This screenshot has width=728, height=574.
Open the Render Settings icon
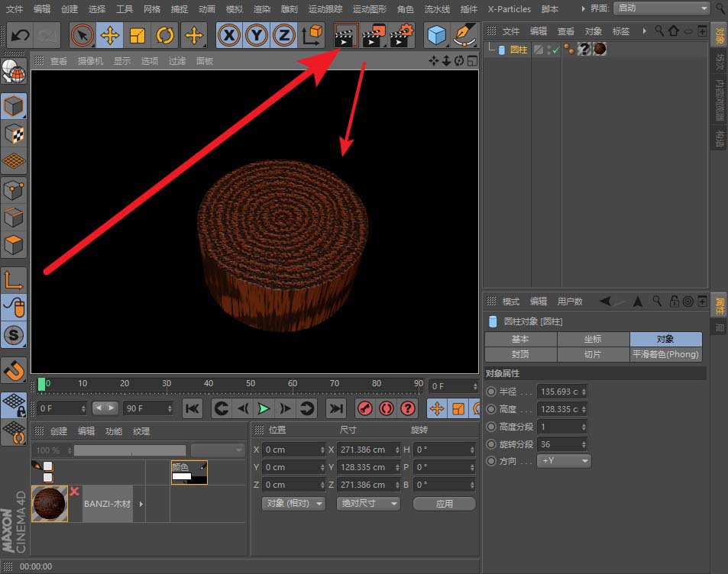[x=401, y=36]
